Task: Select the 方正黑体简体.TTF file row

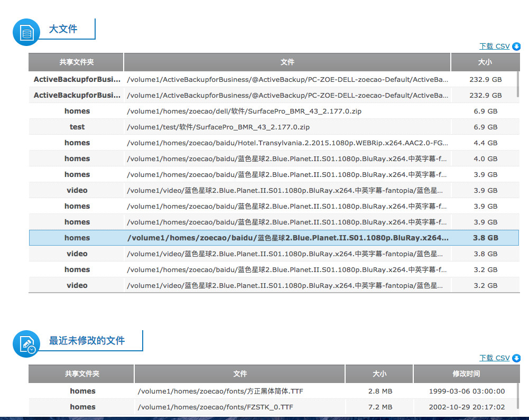Action: [x=274, y=391]
